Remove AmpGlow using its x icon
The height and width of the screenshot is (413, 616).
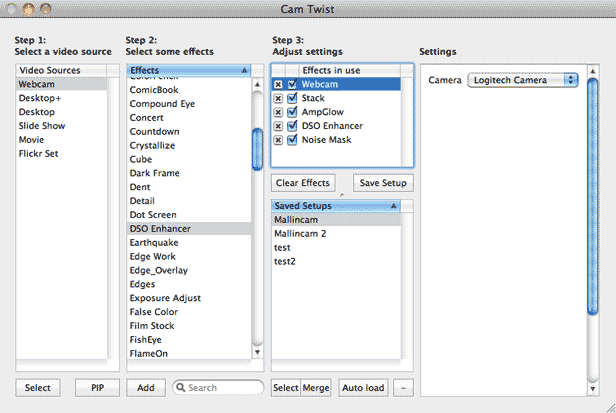[x=278, y=112]
